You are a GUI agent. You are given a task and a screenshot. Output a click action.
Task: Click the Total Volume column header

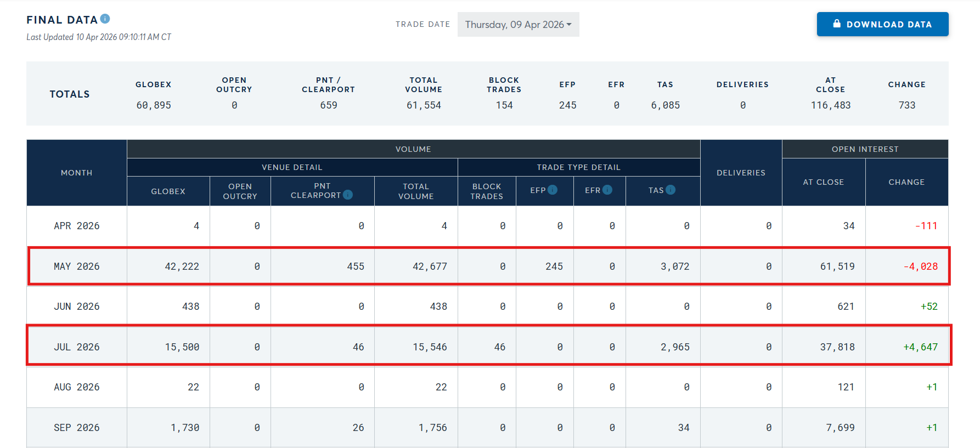416,191
